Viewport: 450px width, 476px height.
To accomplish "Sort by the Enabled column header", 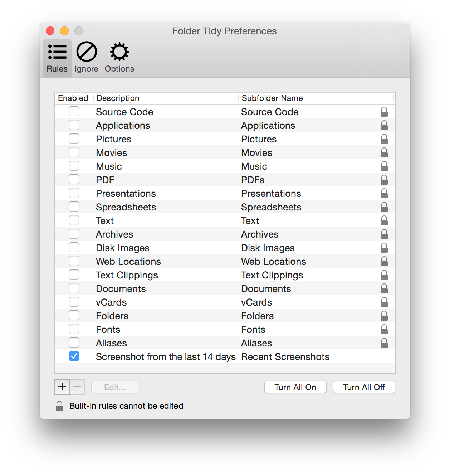I will pyautogui.click(x=73, y=98).
